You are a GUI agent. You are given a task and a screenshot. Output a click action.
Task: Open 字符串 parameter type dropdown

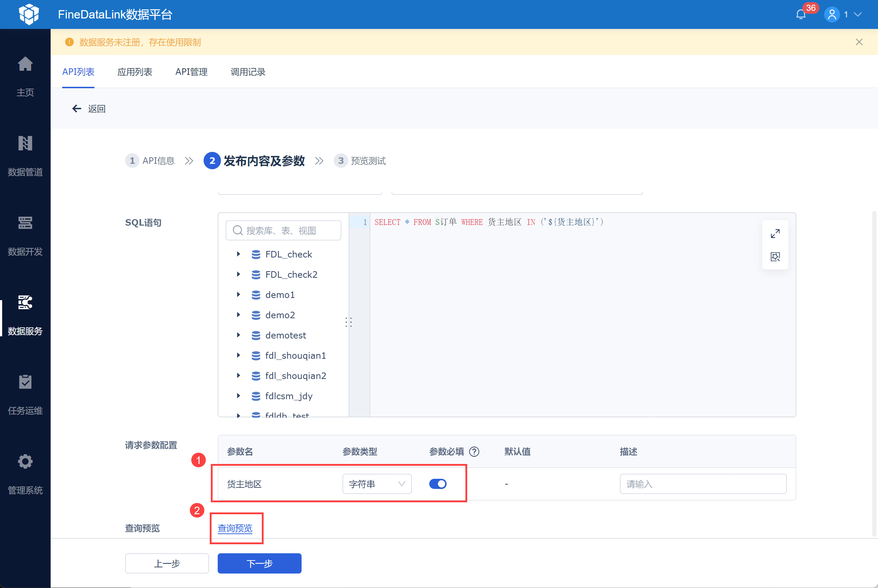point(377,484)
